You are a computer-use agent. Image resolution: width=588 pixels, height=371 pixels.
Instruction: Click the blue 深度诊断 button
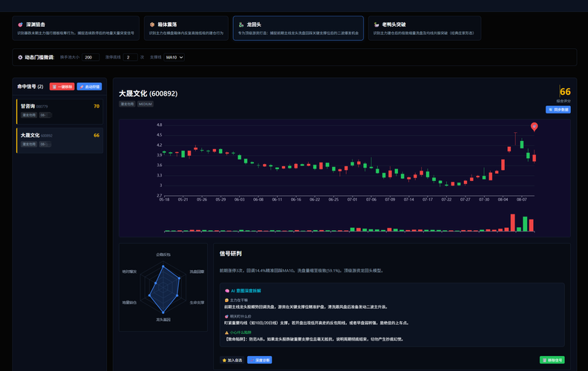pos(260,360)
